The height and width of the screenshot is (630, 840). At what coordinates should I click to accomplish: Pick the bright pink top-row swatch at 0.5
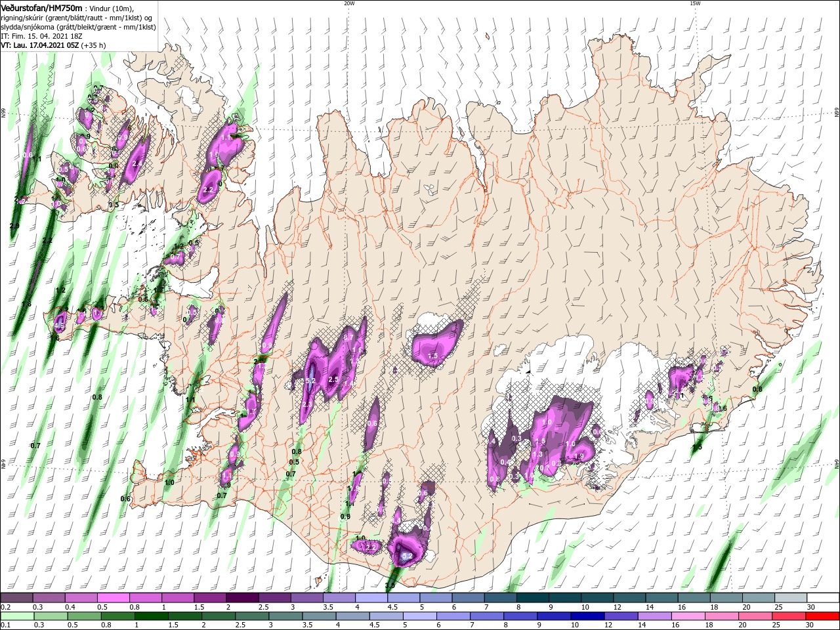click(x=113, y=598)
